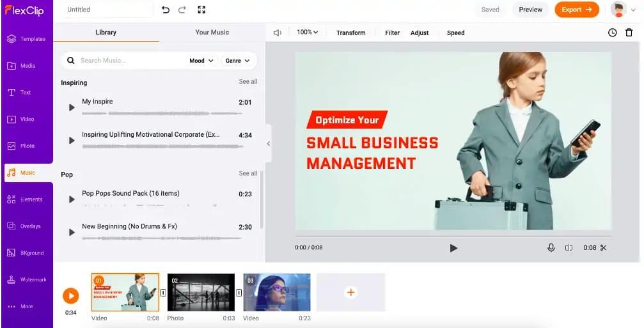Image resolution: width=644 pixels, height=328 pixels.
Task: Click the 0:08 clip duration value
Action: click(x=590, y=247)
